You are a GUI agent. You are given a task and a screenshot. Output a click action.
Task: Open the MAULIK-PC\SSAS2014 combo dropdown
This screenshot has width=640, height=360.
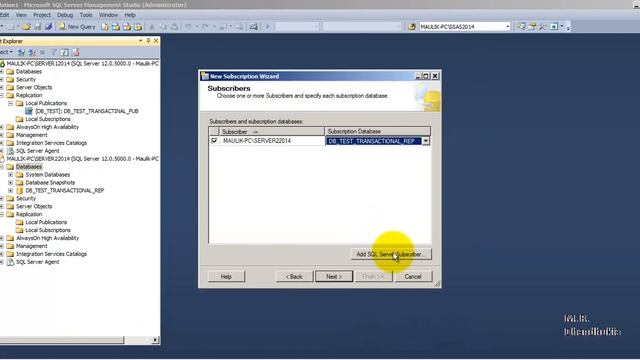coord(508,27)
